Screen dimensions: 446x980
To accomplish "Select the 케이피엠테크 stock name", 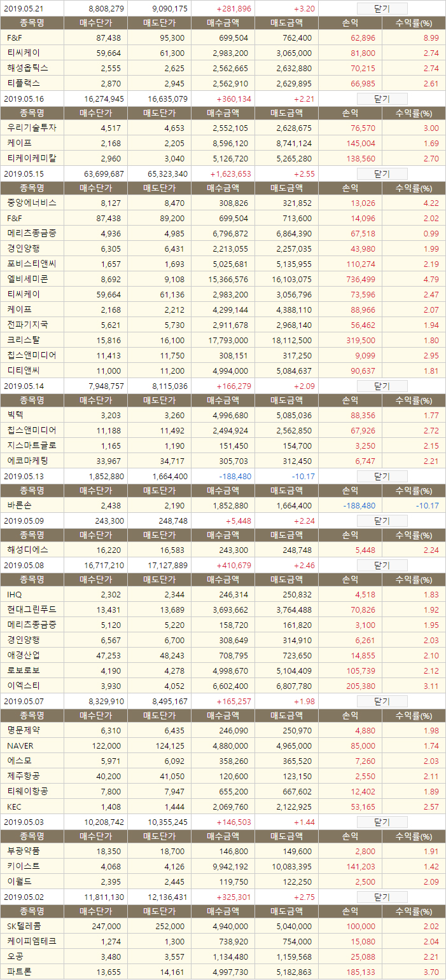I will (31, 941).
